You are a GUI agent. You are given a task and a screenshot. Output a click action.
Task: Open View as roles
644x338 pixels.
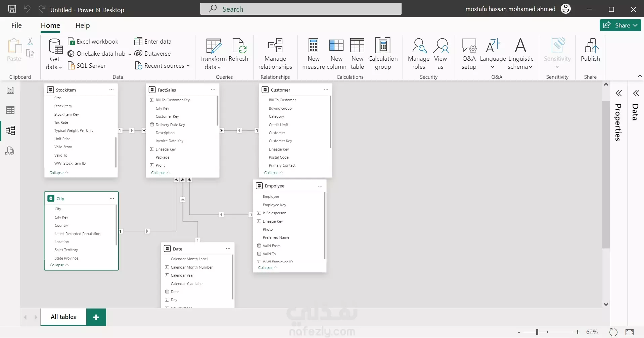click(x=441, y=54)
